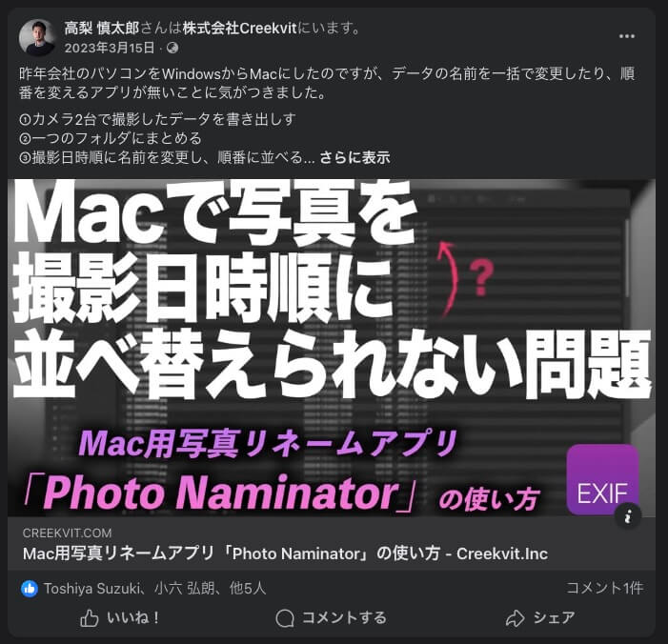Image resolution: width=668 pixels, height=644 pixels.
Task: Show reactions list from Toshiya Suzuki names
Action: tap(155, 589)
